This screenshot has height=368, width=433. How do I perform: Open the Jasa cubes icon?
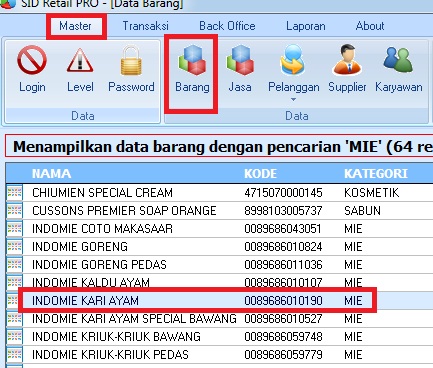[x=240, y=60]
